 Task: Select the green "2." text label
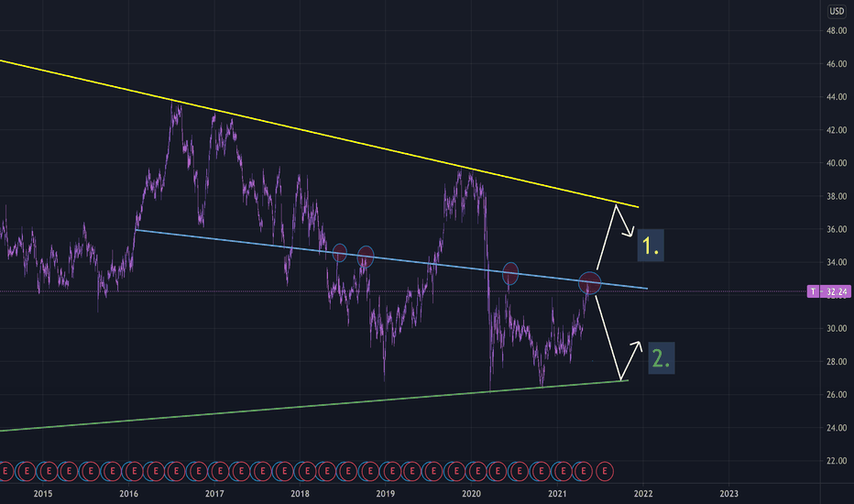[662, 358]
